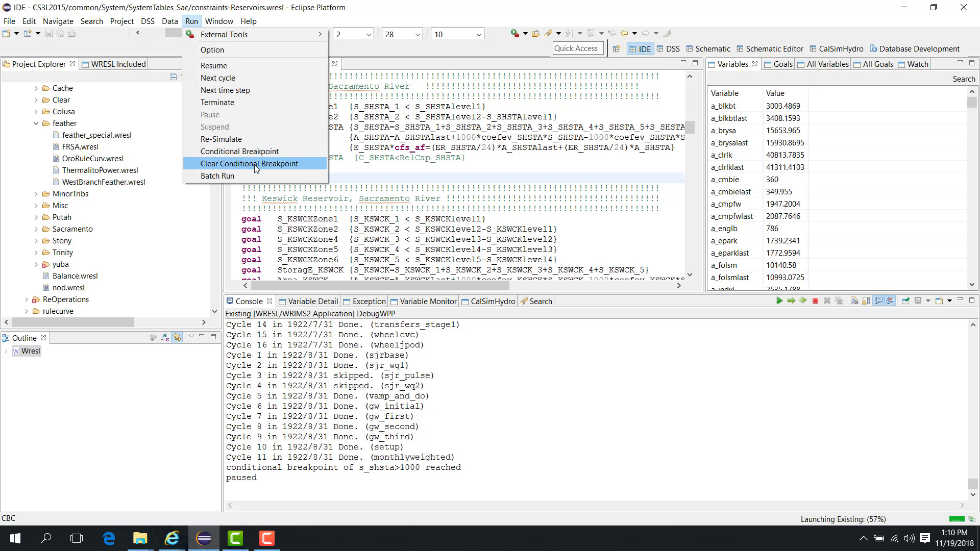This screenshot has width=980, height=551.
Task: Click the Open Console icon
Action: coord(939,301)
